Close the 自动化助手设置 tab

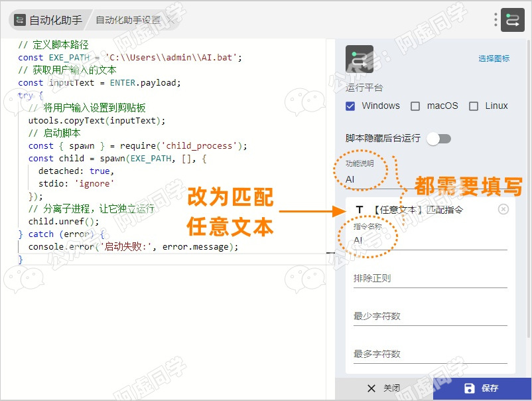tap(170, 20)
